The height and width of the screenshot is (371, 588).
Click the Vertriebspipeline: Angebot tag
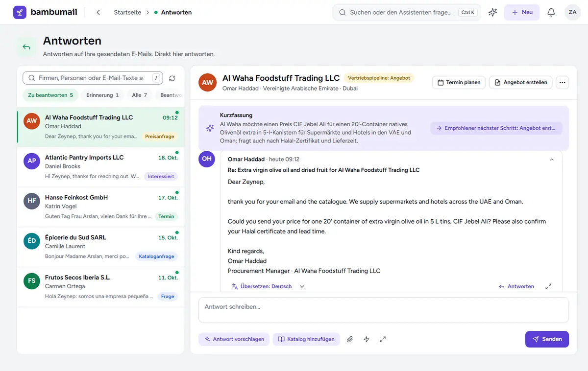pos(379,78)
